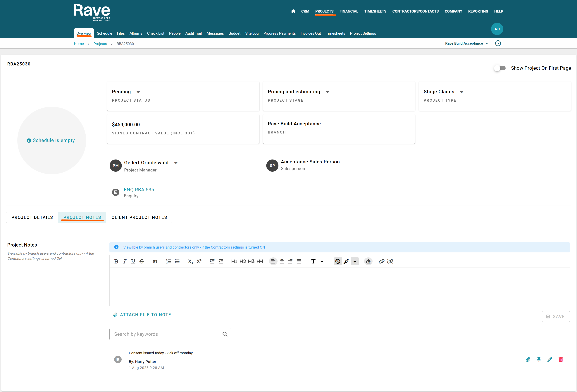Viewport: 577px width, 392px height.
Task: Open the Project Settings tab
Action: (363, 33)
